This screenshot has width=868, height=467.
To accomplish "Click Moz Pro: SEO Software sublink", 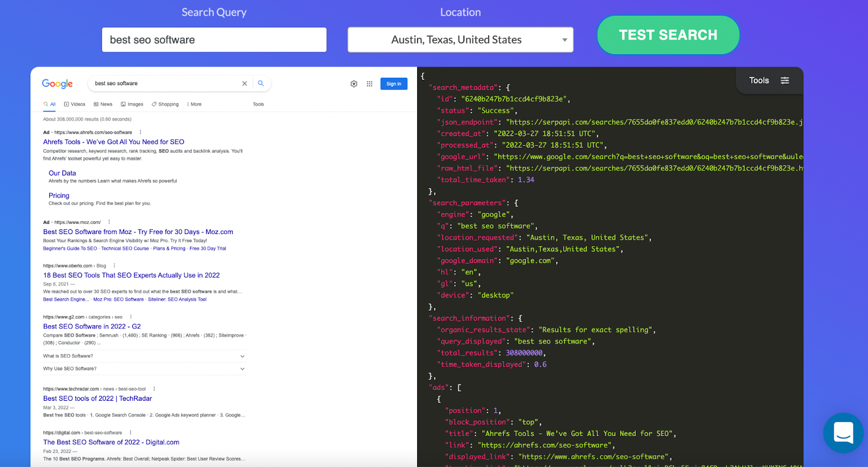I will click(118, 299).
